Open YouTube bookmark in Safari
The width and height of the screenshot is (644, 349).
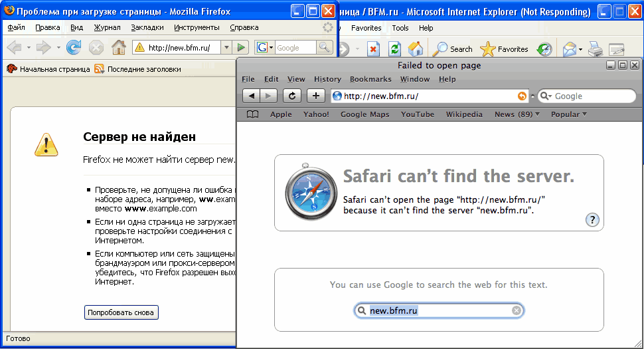418,114
